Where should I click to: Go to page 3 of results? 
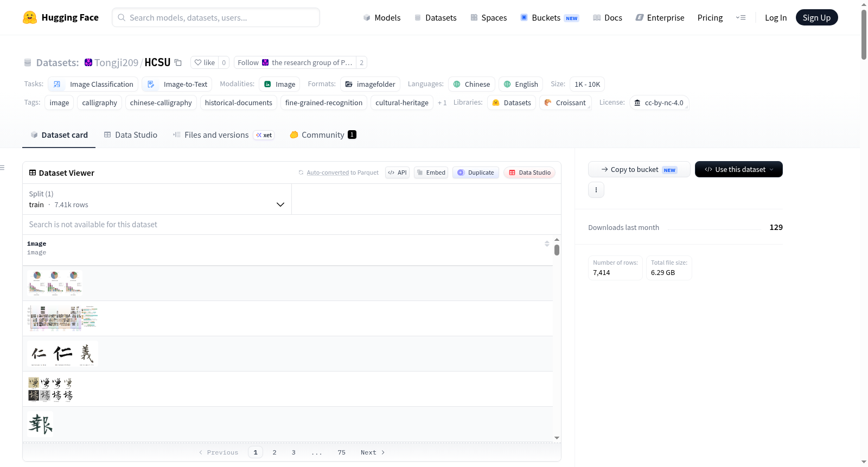293,452
